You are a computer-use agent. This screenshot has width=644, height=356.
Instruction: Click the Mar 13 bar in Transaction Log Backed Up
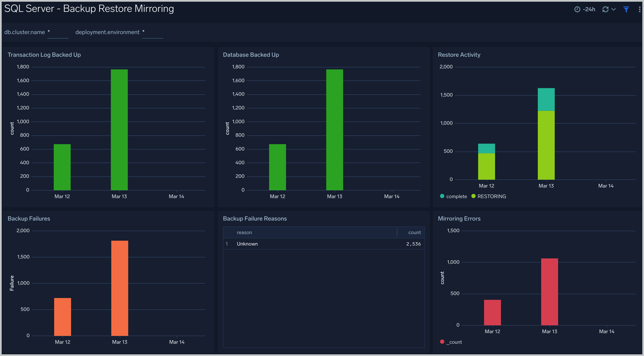coord(119,130)
